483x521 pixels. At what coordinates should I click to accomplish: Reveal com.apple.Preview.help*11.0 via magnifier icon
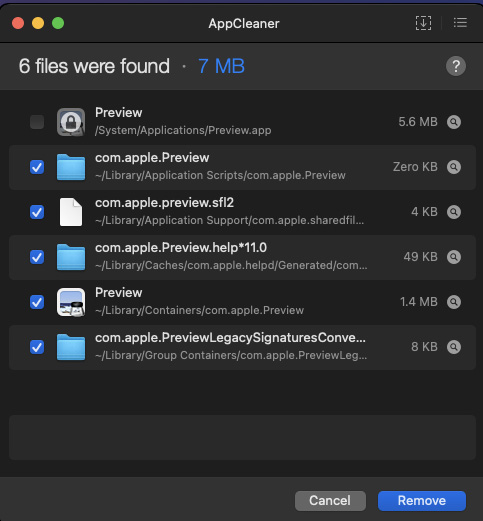point(454,257)
